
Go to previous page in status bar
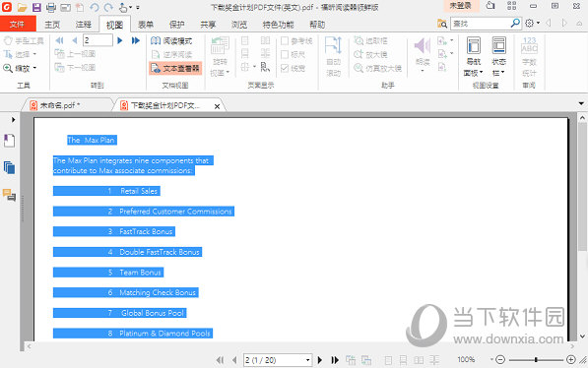pos(234,360)
